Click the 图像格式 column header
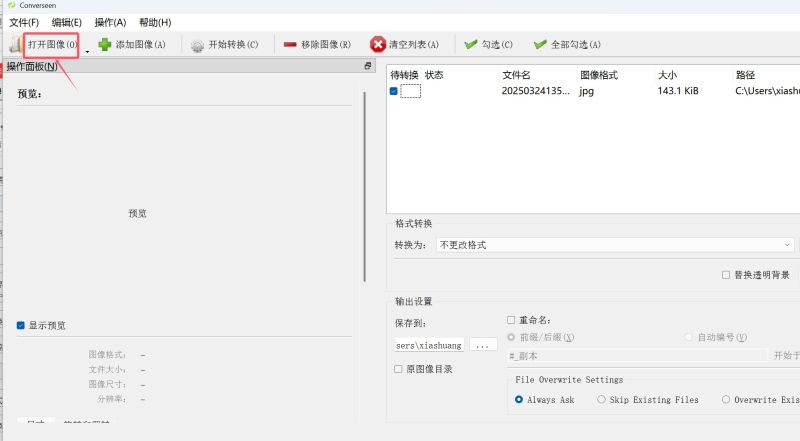 point(599,75)
